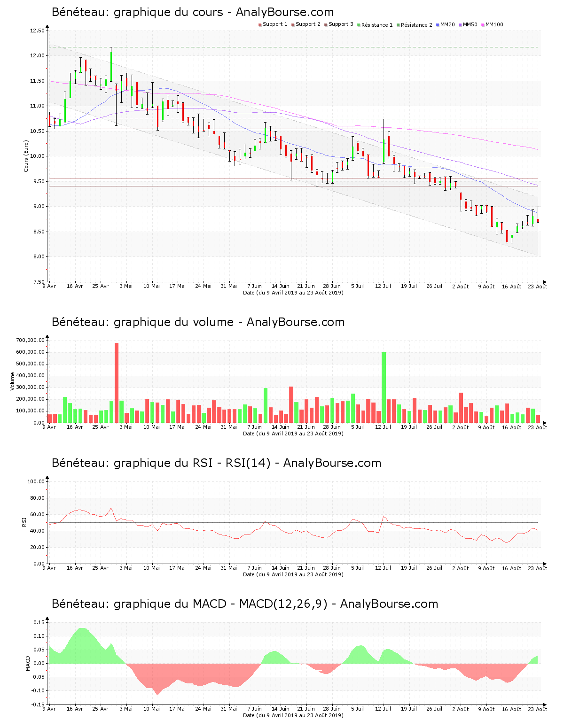This screenshot has width=564, height=728.
Task: Click title 'Bénéteau: graphique du cours - AnalyBourse.com'
Action: click(x=193, y=12)
